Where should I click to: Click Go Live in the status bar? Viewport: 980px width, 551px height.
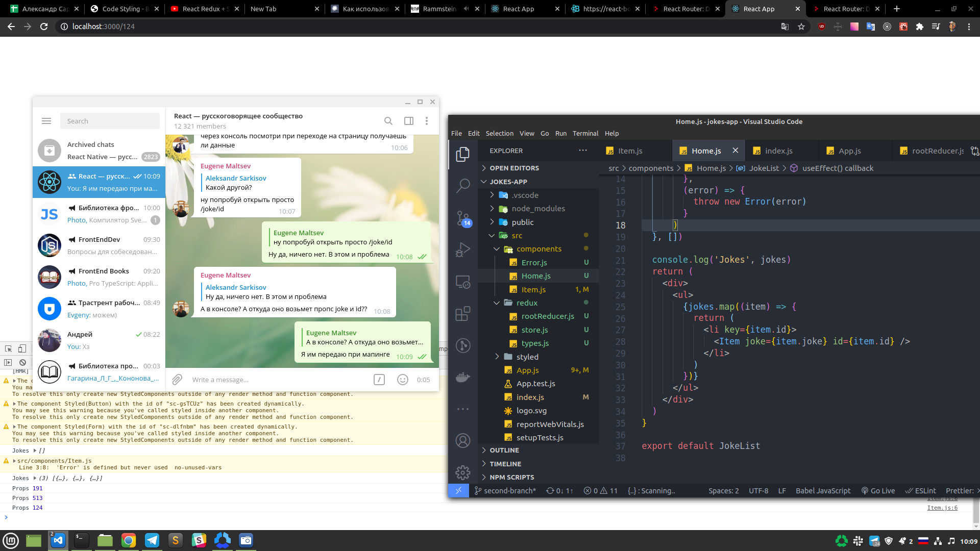878,491
